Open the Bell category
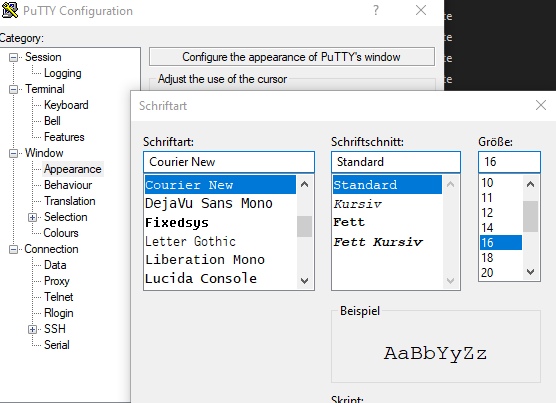 [52, 121]
